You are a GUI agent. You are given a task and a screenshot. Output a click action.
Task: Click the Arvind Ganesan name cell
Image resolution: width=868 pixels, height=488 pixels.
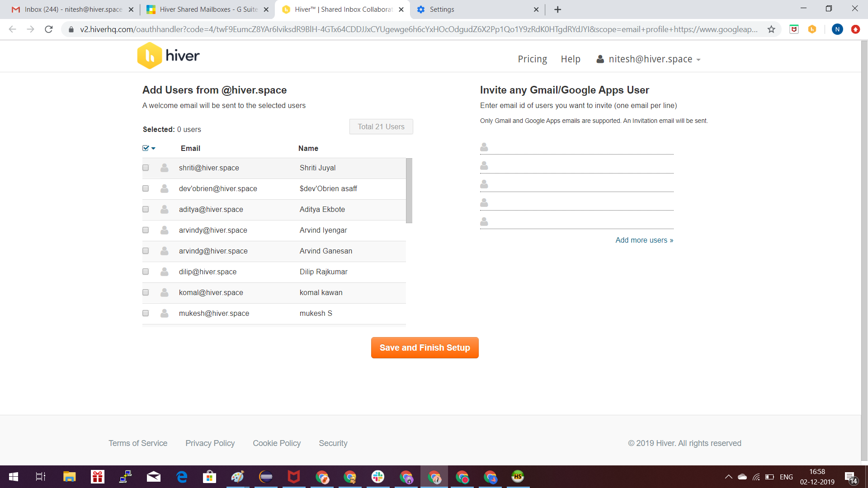(x=325, y=251)
